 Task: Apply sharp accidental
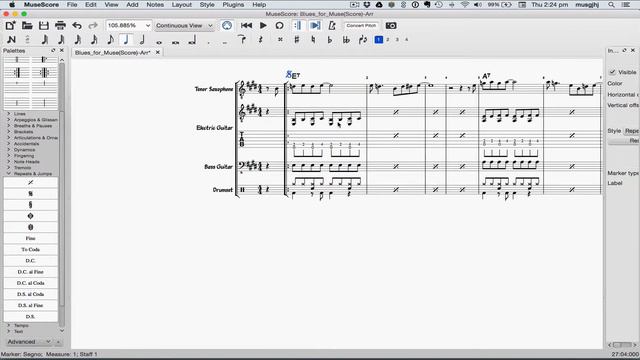tap(297, 40)
